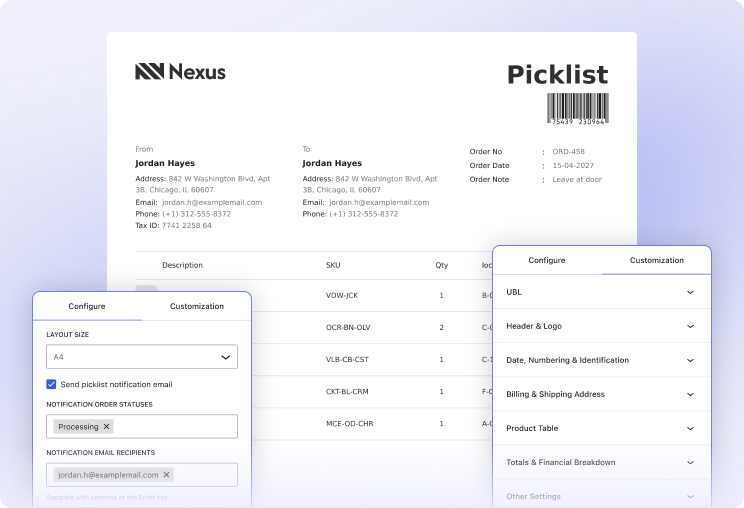This screenshot has height=508, width=744.
Task: Expand the Product Table section
Action: (x=602, y=428)
